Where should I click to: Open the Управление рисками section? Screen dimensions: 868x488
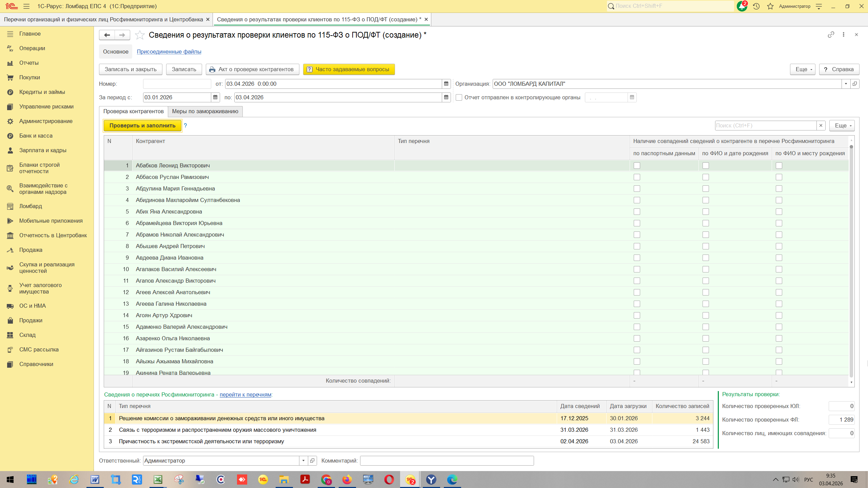(x=46, y=106)
